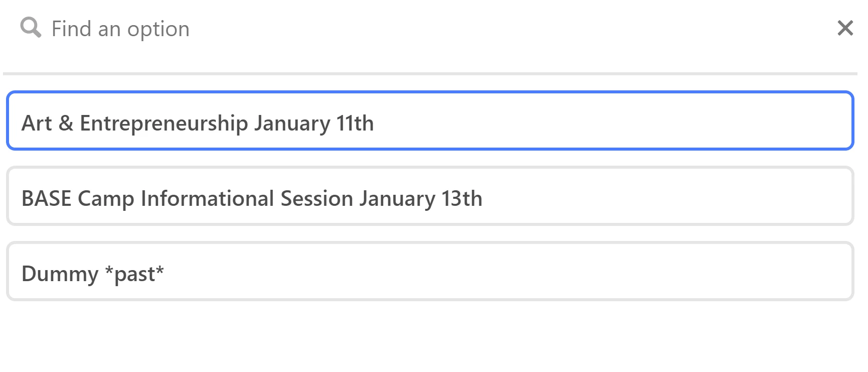
Task: Choose BASE Camp Informational Session January 13th
Action: point(430,196)
